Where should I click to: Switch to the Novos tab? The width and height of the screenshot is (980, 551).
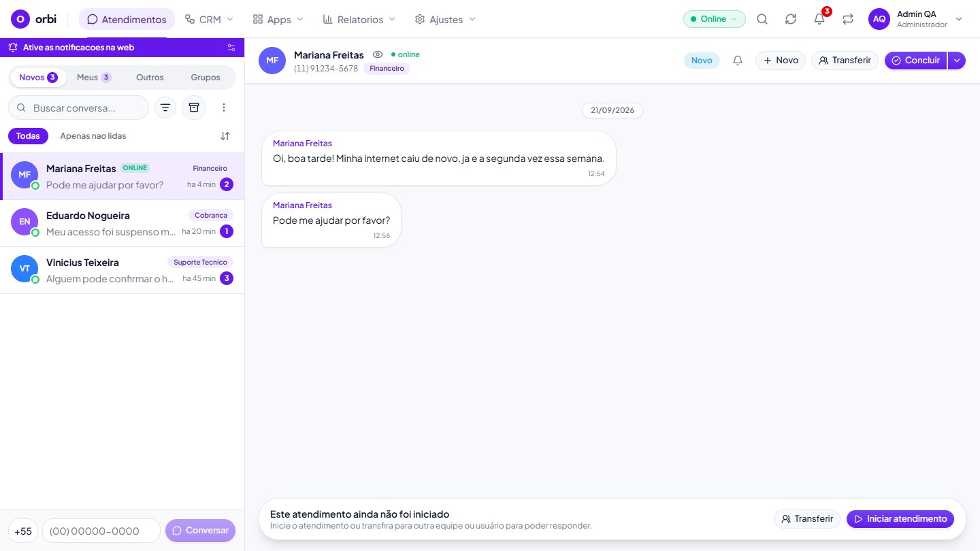coord(38,78)
